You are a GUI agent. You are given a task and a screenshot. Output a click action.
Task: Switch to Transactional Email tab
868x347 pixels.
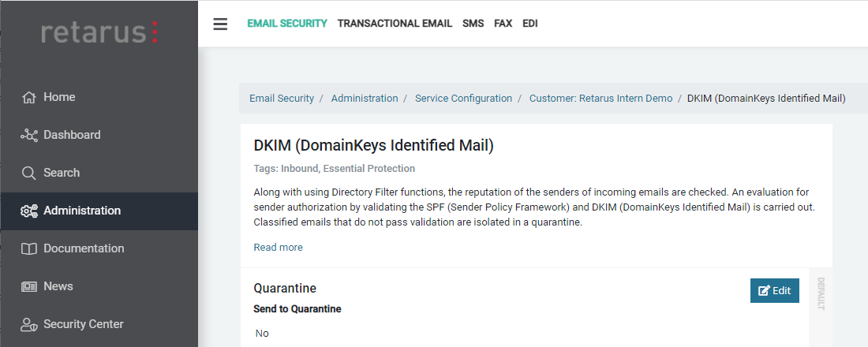point(395,24)
